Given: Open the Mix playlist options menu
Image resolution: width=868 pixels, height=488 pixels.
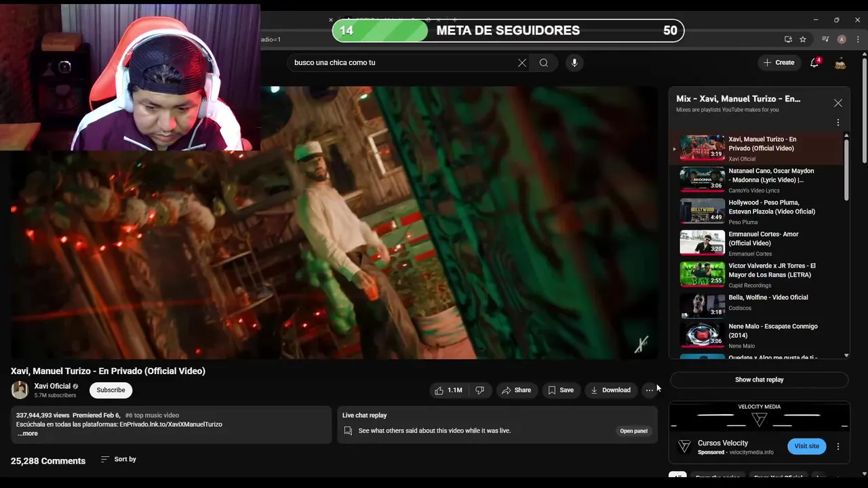Looking at the screenshot, I should (x=838, y=123).
